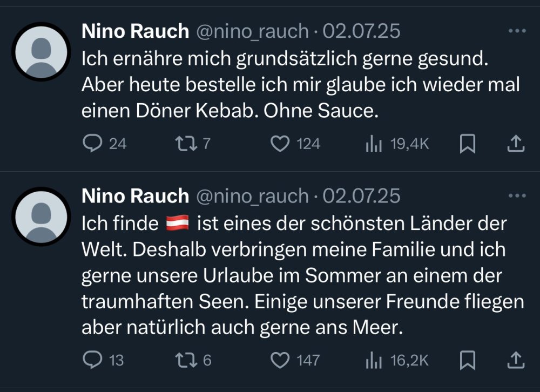Open the 02.07.25 timestamp of first tweet
Screen dimensions: 540x392
click(x=361, y=31)
